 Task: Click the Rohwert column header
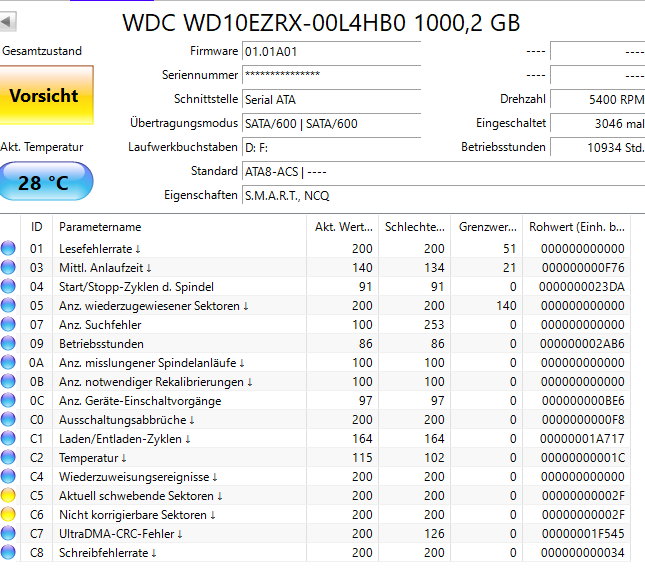pyautogui.click(x=577, y=227)
